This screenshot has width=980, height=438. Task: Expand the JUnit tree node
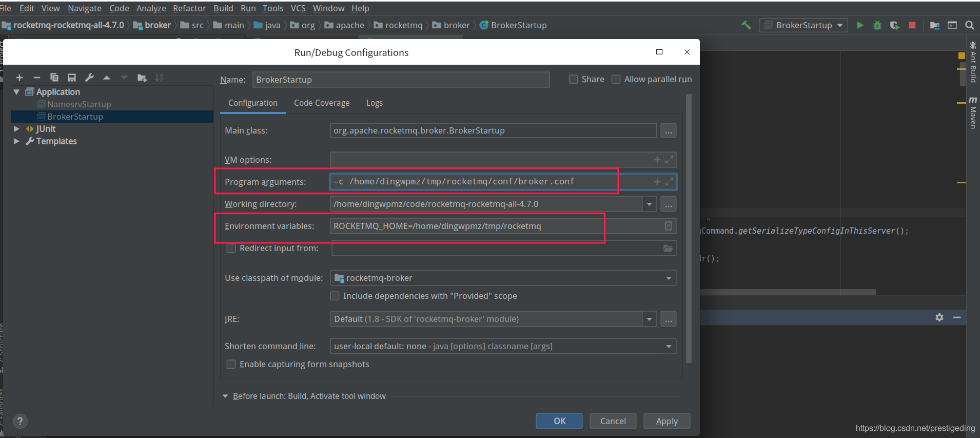16,129
